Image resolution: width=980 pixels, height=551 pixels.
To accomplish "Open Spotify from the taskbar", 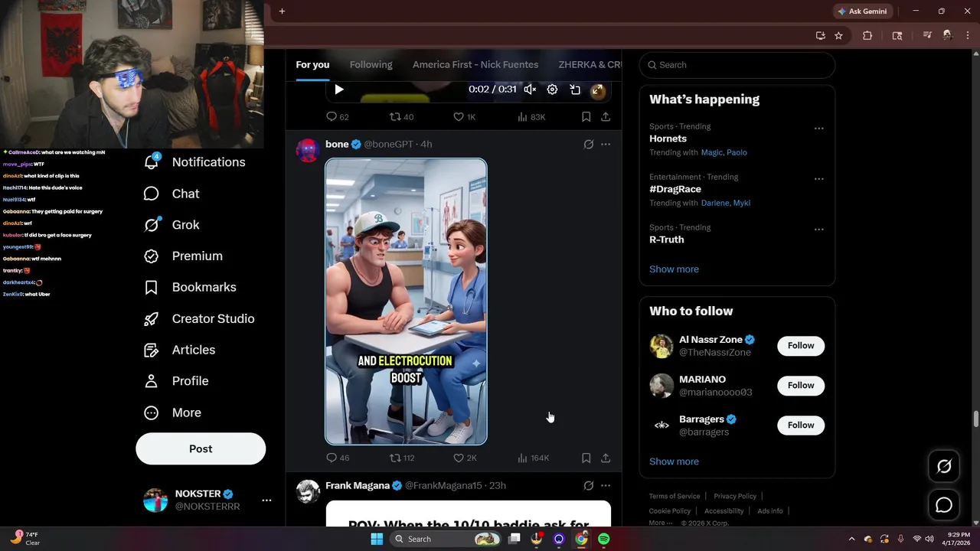I will pos(604,539).
